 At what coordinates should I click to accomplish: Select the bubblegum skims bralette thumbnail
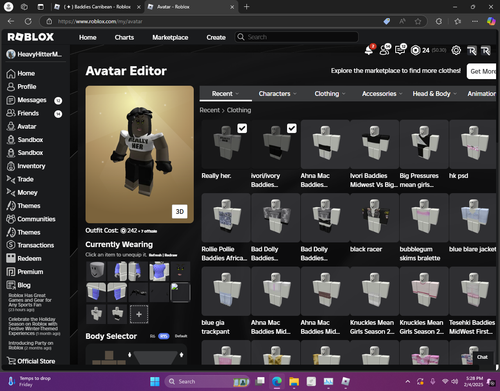424,218
